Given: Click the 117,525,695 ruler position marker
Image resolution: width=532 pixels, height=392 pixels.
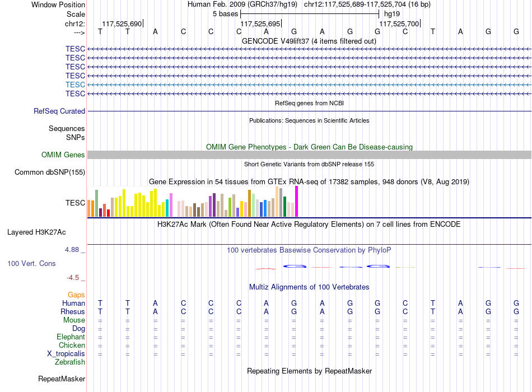Looking at the screenshot, I should tap(260, 24).
